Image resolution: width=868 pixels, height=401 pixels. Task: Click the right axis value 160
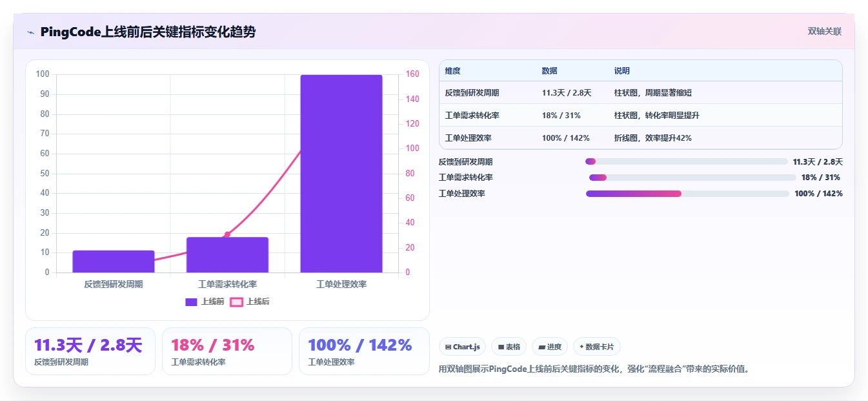pyautogui.click(x=412, y=74)
